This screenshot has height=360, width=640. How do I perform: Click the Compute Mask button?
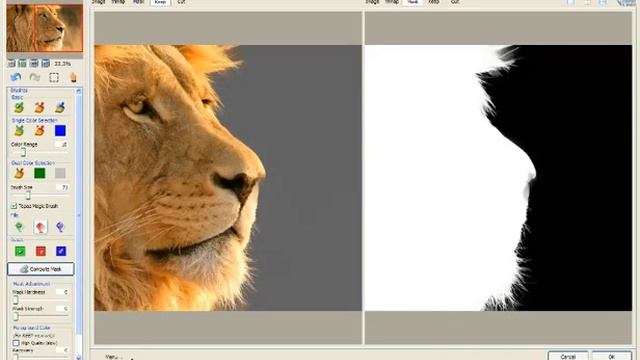pyautogui.click(x=41, y=269)
